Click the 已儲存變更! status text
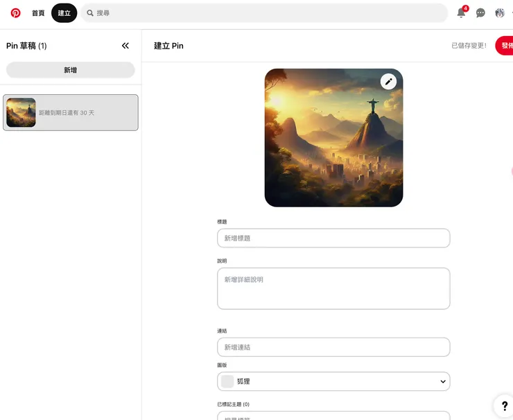The image size is (513, 420). (x=469, y=46)
